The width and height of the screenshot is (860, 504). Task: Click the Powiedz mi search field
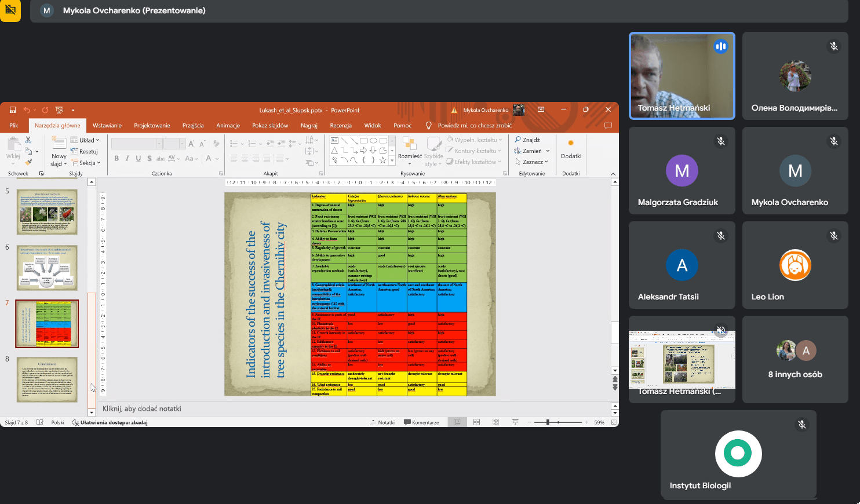[475, 125]
